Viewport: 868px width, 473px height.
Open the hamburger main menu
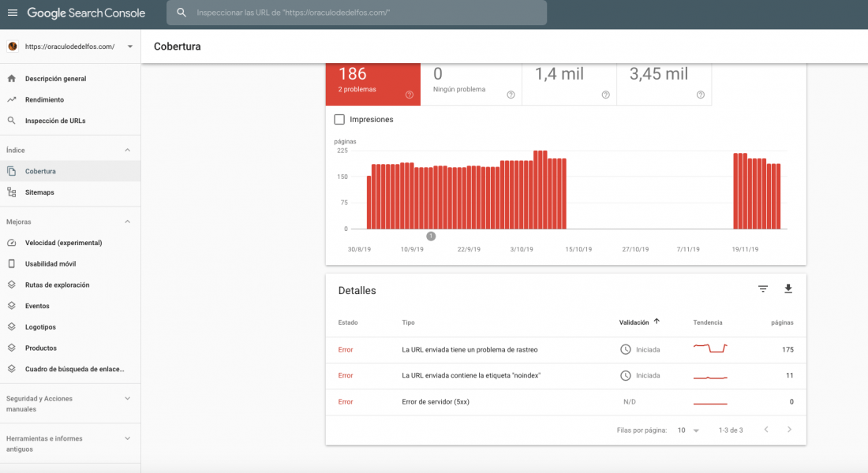pos(12,13)
